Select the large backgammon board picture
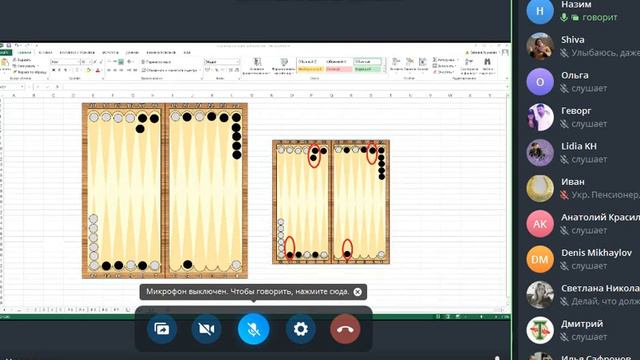The image size is (640, 360). click(165, 191)
